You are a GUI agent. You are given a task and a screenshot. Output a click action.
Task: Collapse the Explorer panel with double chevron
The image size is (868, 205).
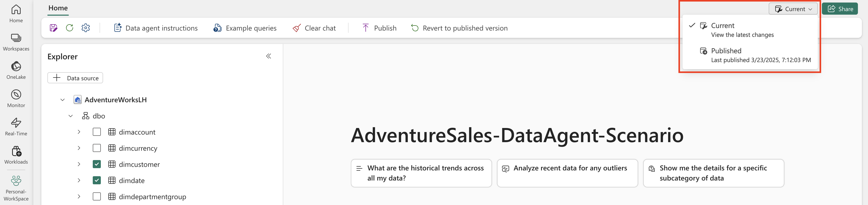click(x=269, y=56)
